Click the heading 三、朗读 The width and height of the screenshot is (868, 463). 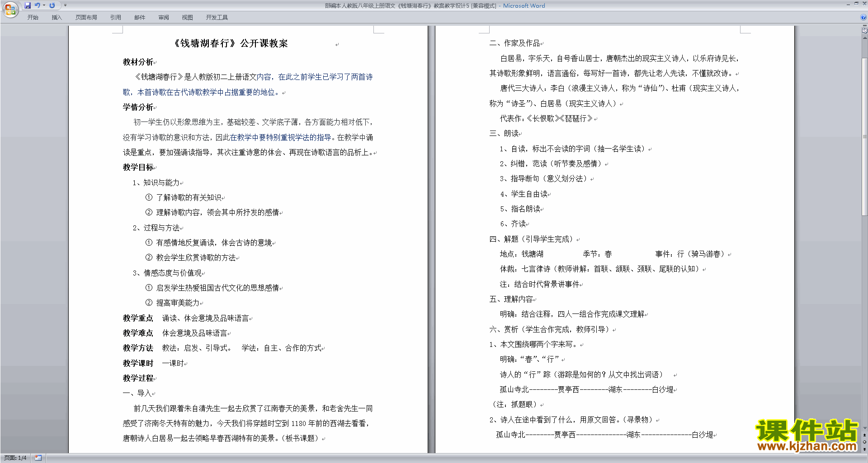tap(504, 133)
